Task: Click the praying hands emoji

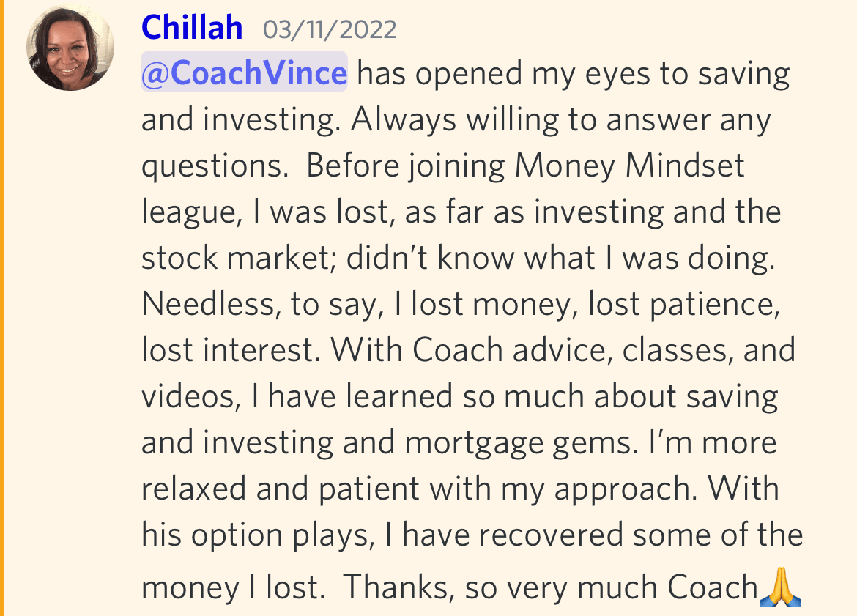Action: (781, 587)
